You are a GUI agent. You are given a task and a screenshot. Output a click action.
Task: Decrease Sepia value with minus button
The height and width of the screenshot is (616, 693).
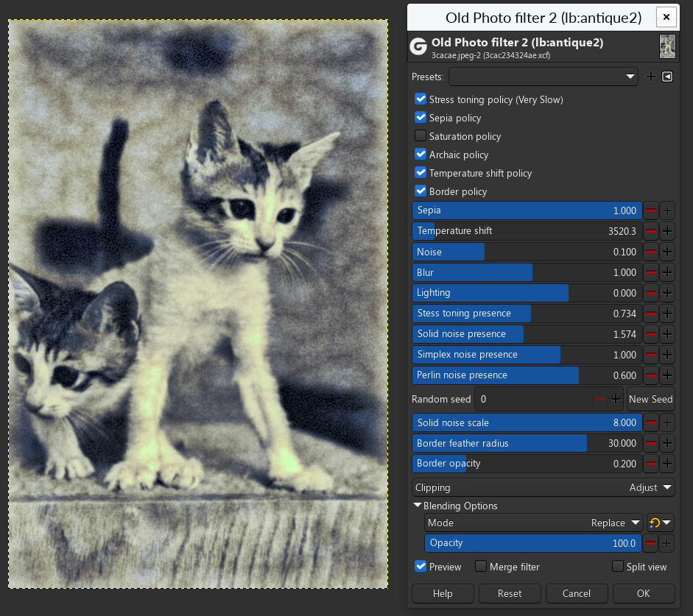[651, 210]
